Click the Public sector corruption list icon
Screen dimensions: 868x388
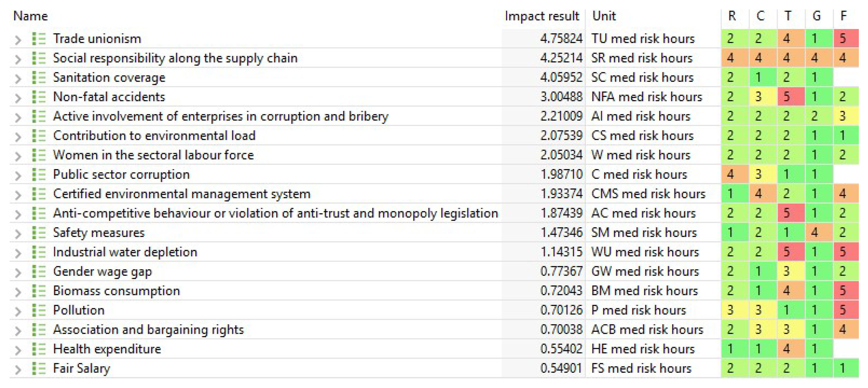38,174
